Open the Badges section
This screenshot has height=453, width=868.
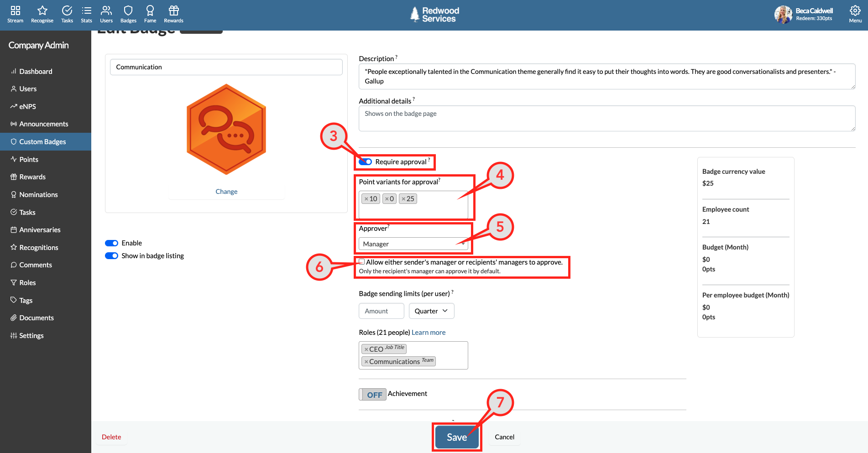click(128, 14)
